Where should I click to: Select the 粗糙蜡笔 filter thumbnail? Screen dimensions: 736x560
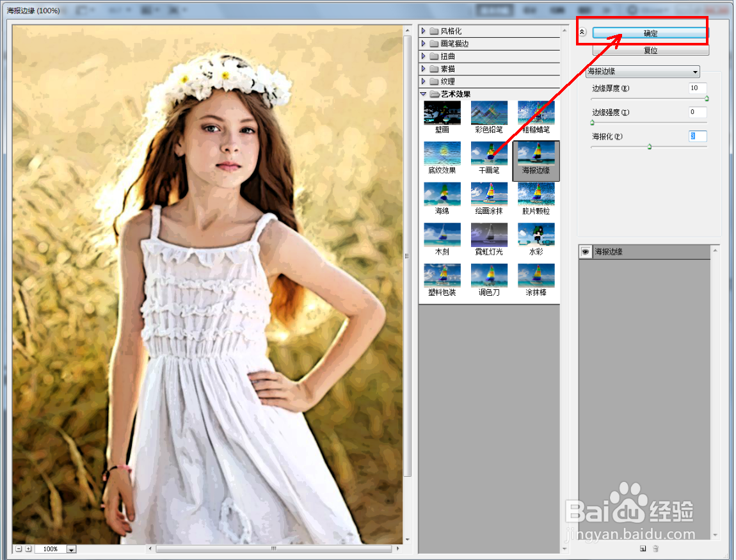pos(536,113)
